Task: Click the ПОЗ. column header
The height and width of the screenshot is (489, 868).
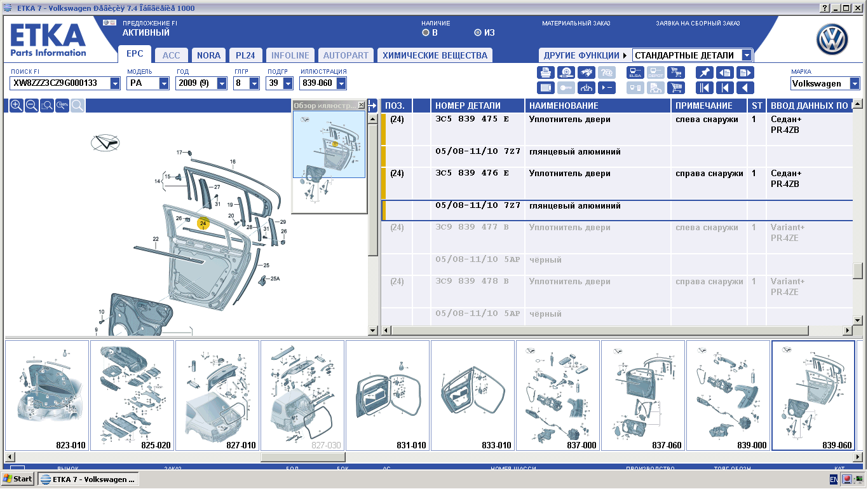Action: [x=397, y=106]
